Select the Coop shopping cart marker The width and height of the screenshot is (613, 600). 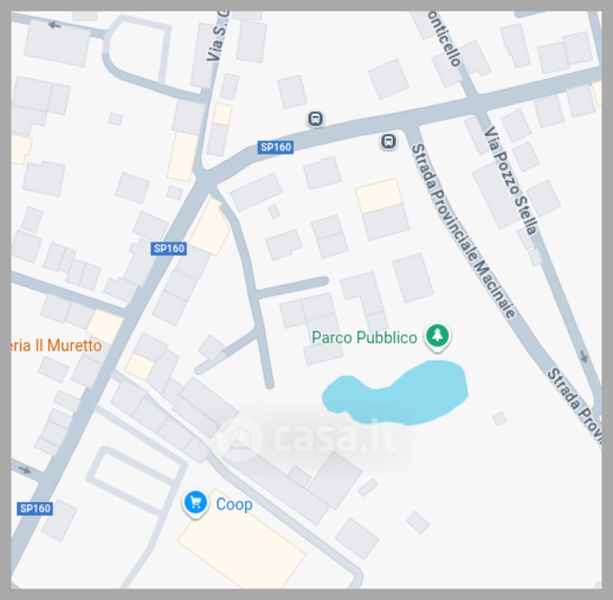[195, 503]
